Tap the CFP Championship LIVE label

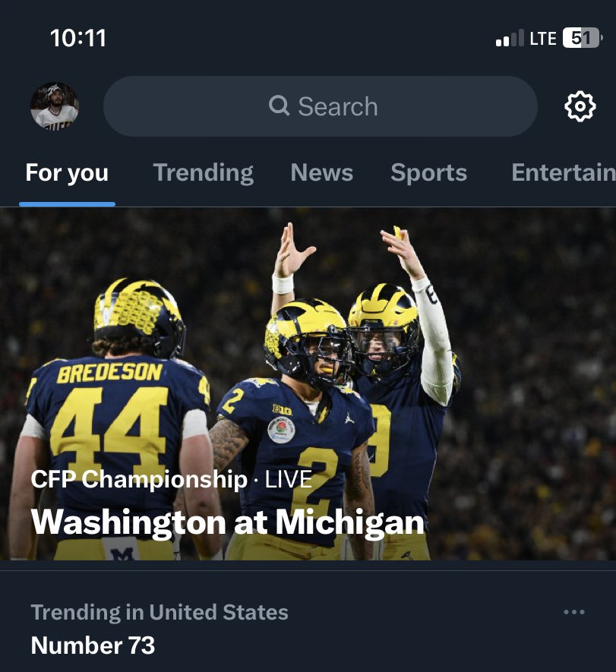[171, 479]
